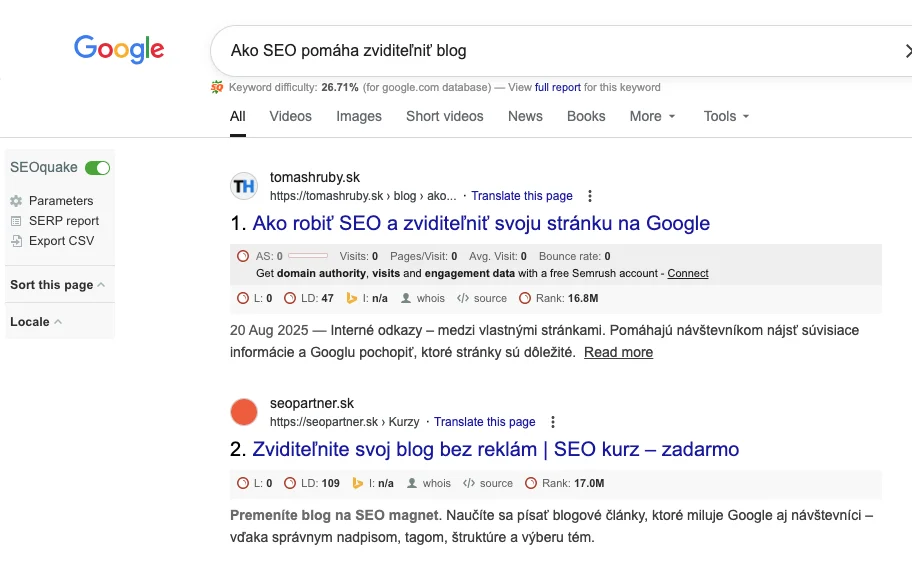The image size is (912, 574).
Task: Open SEOquake Parameters settings
Action: pos(60,201)
